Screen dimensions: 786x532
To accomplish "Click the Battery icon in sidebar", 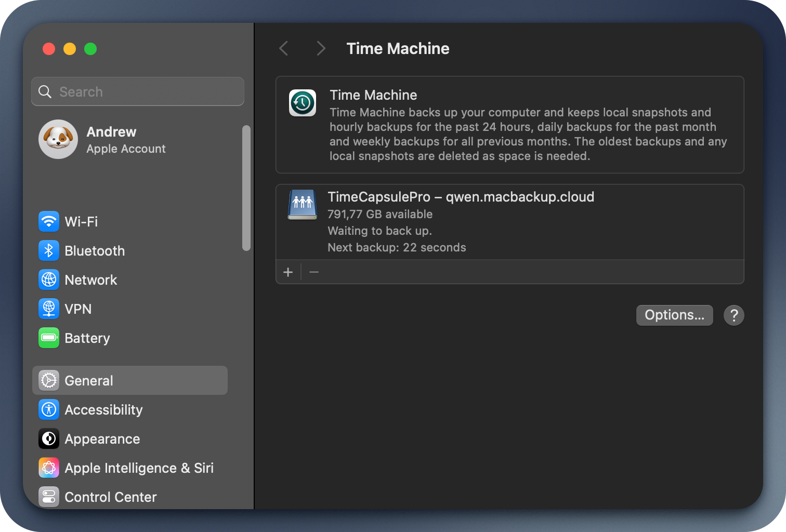I will point(49,338).
